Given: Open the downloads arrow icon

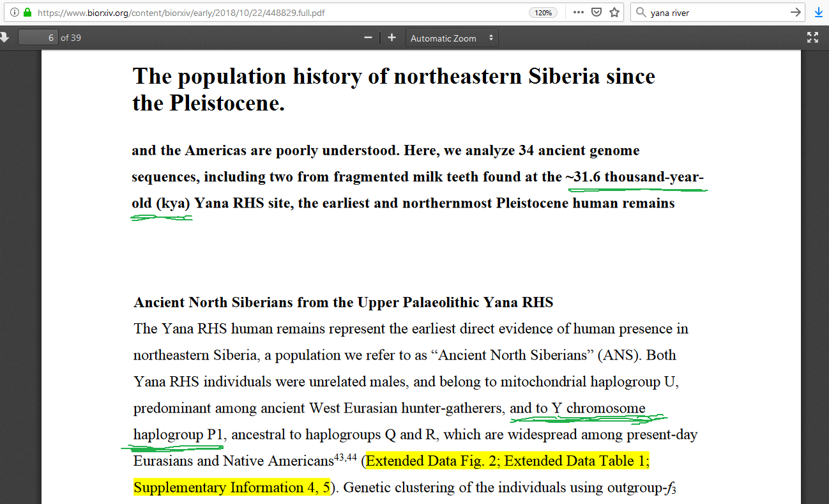Looking at the screenshot, I should (819, 12).
